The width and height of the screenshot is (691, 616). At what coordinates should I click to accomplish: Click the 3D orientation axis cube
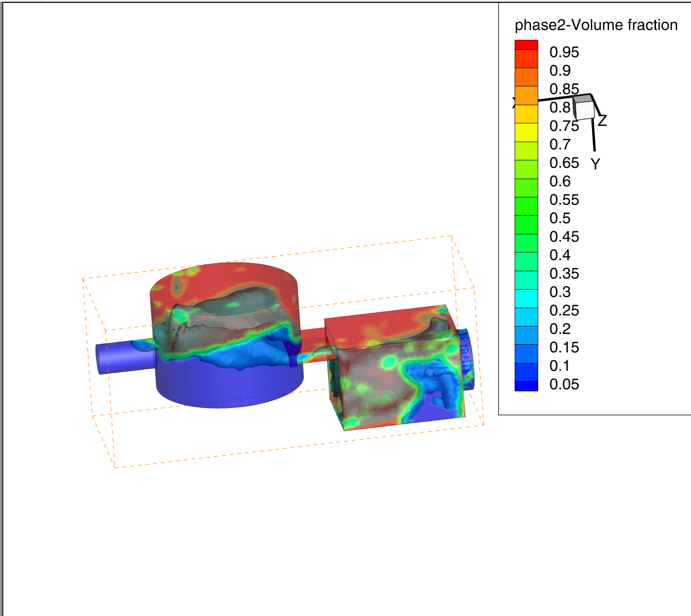coord(584,108)
